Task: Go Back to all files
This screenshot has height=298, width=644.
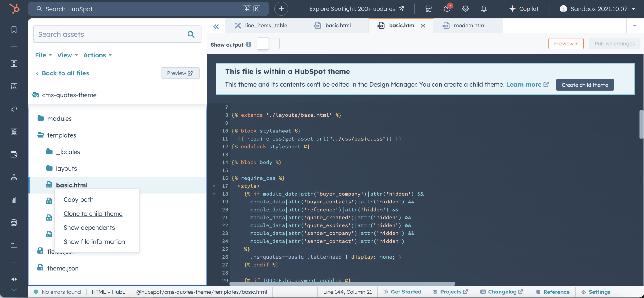Action: click(62, 73)
